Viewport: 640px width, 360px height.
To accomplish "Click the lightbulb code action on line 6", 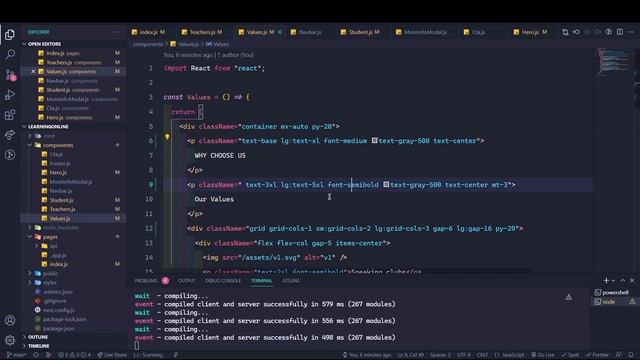I will click(167, 137).
